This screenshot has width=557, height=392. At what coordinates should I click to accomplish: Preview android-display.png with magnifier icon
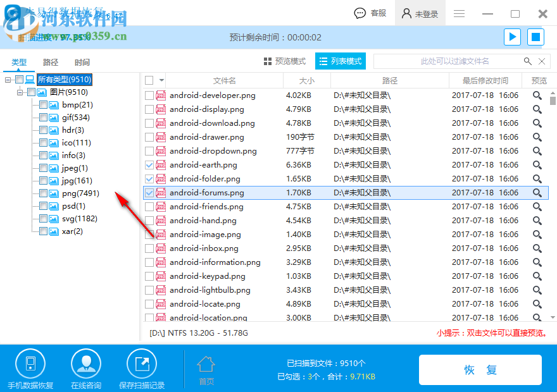click(x=537, y=109)
